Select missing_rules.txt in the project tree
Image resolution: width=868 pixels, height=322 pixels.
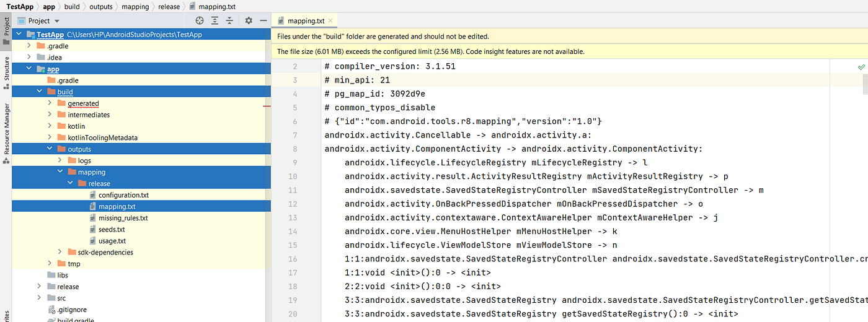(x=123, y=218)
